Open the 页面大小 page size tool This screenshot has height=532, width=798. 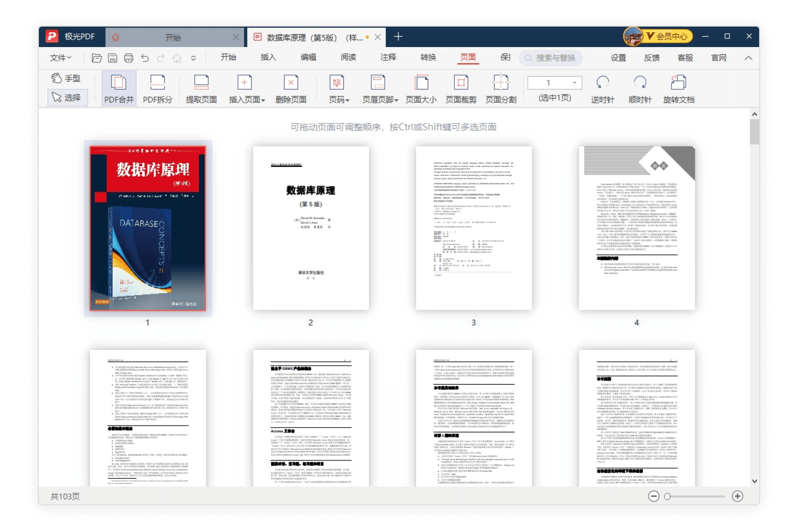click(x=421, y=88)
